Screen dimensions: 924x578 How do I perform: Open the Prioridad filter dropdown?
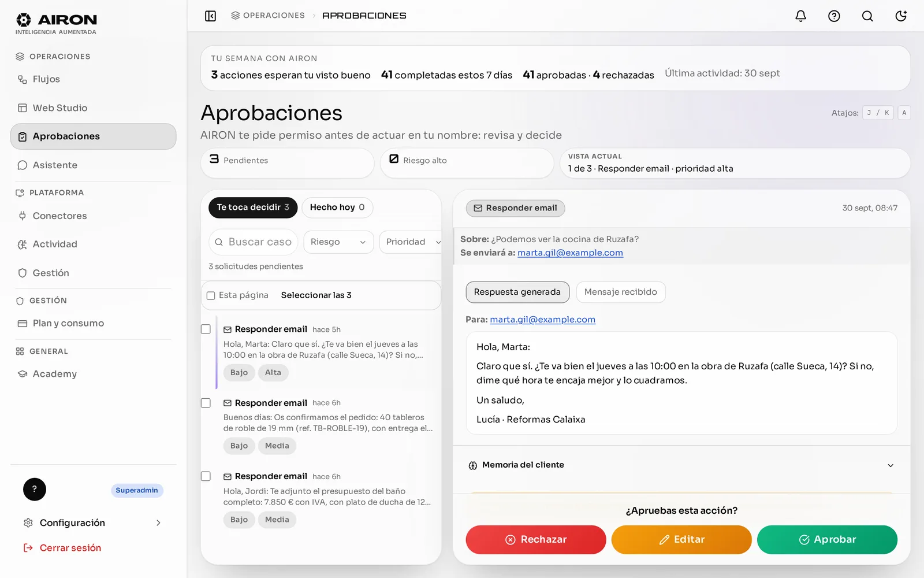click(x=411, y=242)
